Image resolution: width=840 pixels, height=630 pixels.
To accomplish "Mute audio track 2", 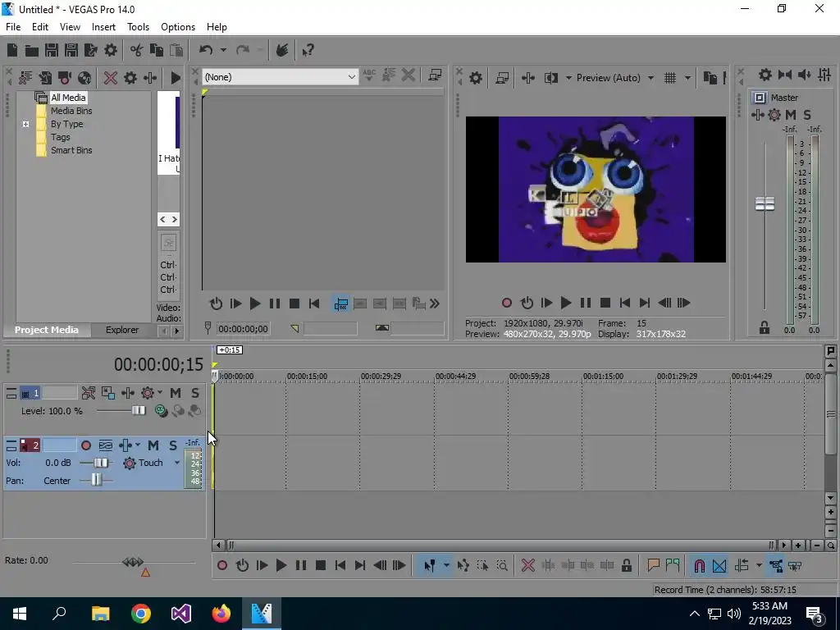I will pyautogui.click(x=153, y=445).
